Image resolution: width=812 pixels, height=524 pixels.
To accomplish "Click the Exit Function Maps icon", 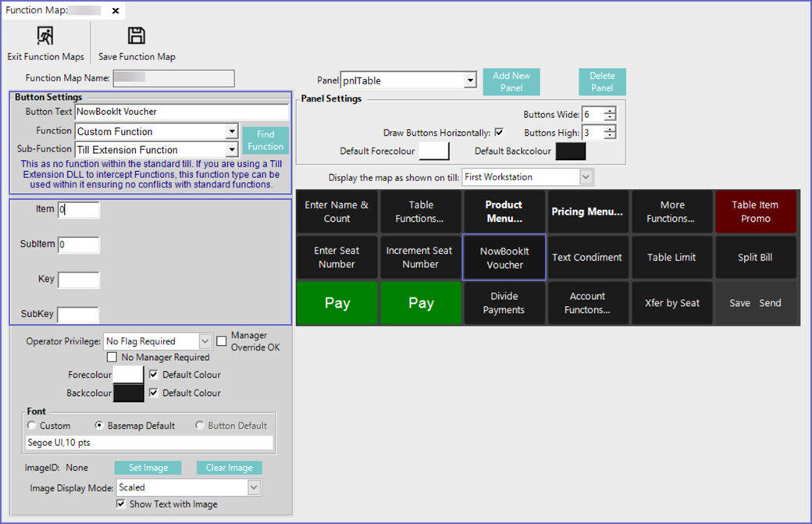I will coord(45,36).
